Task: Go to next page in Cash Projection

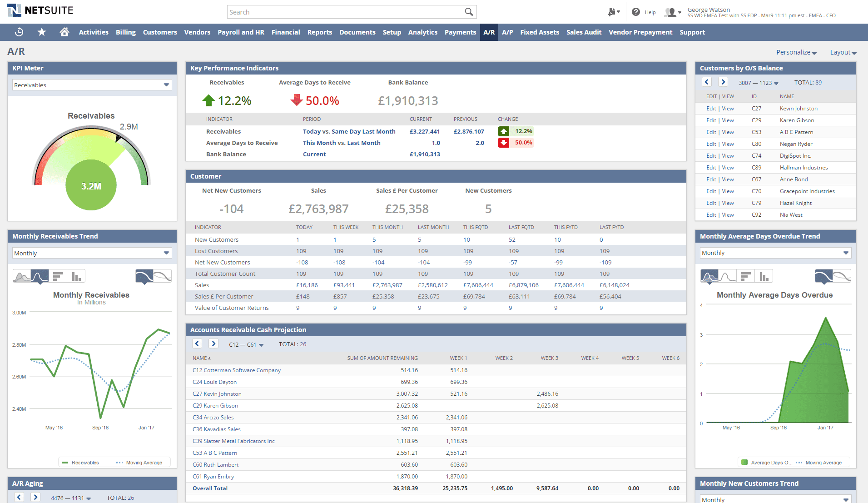Action: click(213, 344)
